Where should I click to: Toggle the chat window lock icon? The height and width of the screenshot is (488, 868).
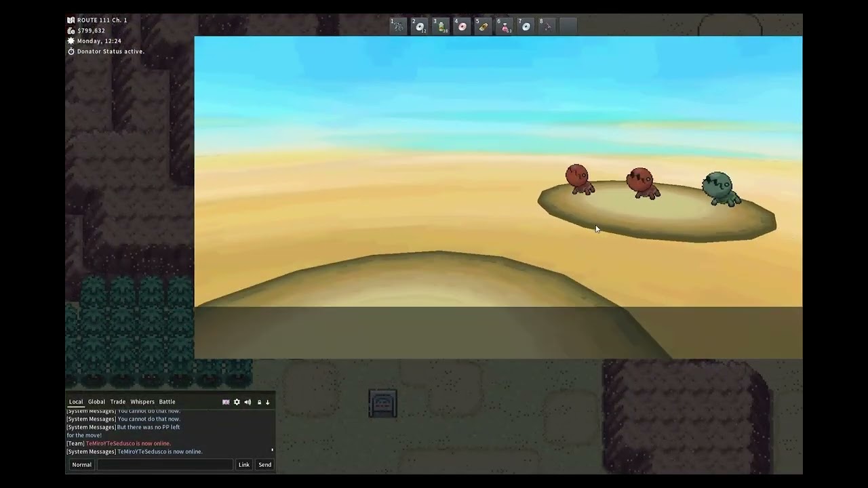click(x=259, y=402)
